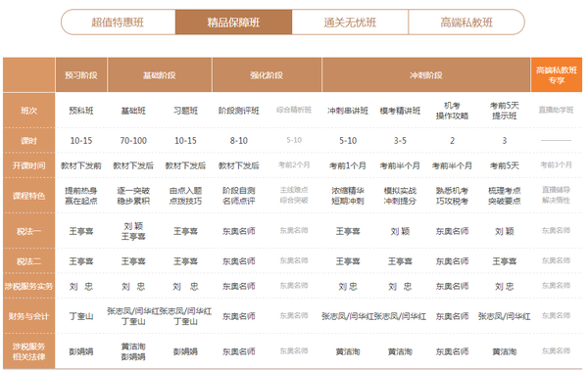588x370 pixels.
Task: Click the 3-5 hours cell
Action: pyautogui.click(x=400, y=140)
